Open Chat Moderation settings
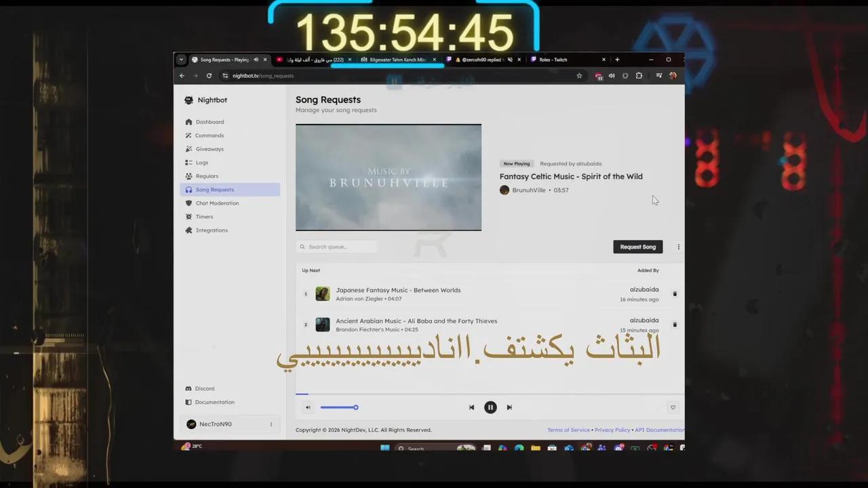Image resolution: width=868 pixels, height=488 pixels. coord(230,203)
